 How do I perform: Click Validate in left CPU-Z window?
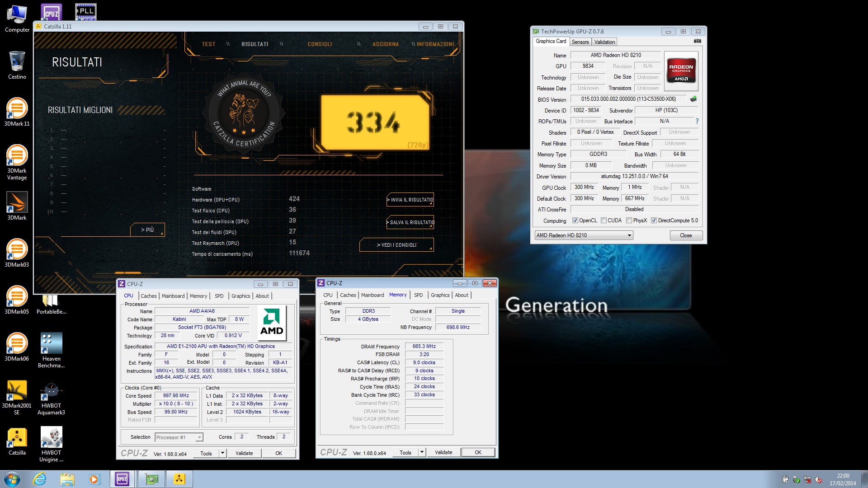(244, 453)
